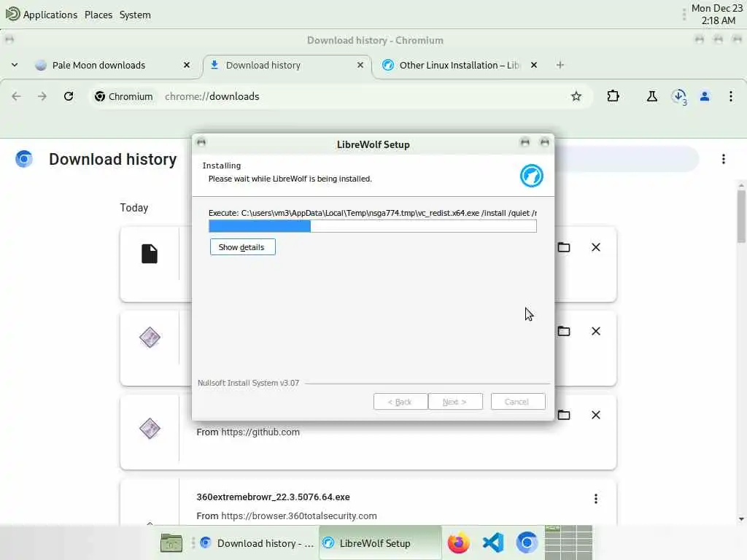
Task: Remove the github.com download from list
Action: (x=595, y=415)
